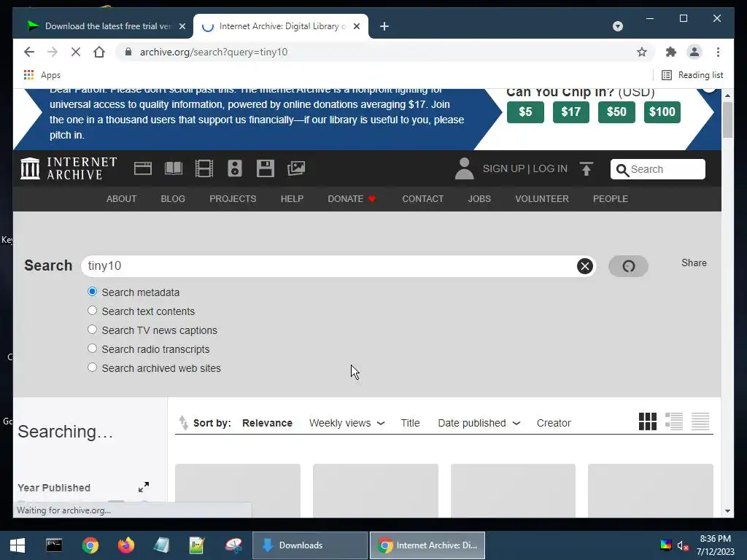Open the Chrome profile avatar icon
Viewport: 747px width, 560px height.
694,52
